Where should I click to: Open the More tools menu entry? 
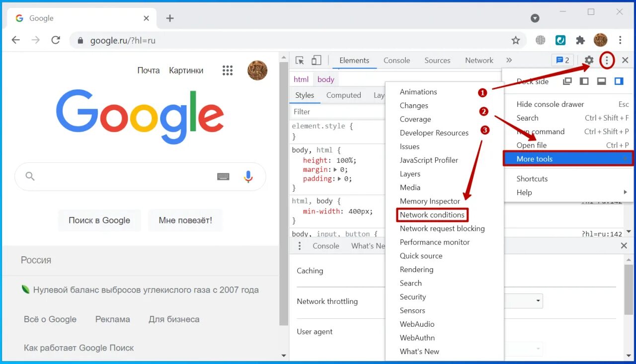(568, 159)
